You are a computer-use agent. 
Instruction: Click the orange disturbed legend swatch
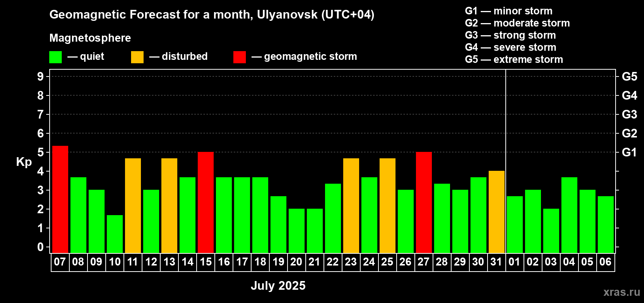click(137, 57)
